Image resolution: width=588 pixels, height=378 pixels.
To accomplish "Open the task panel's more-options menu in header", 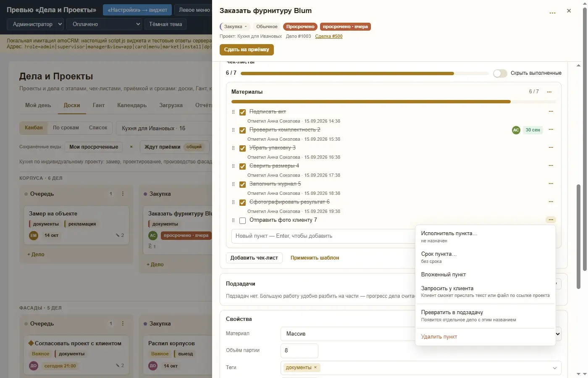I will (x=552, y=13).
